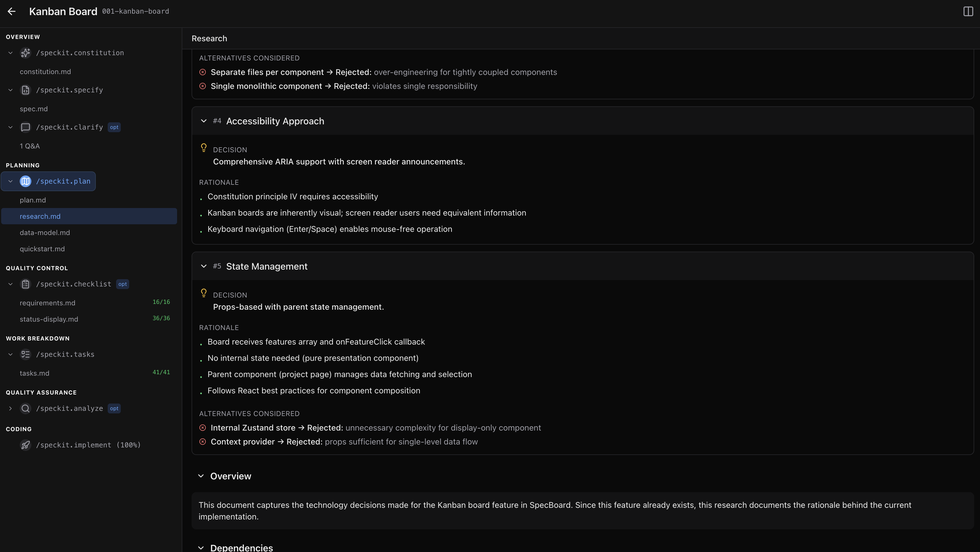The image size is (980, 552).
Task: Select the /speckit.constitution icon
Action: (x=26, y=53)
